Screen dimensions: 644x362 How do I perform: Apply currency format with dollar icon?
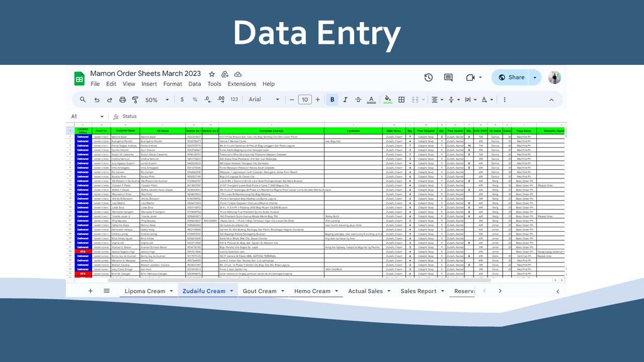[182, 100]
